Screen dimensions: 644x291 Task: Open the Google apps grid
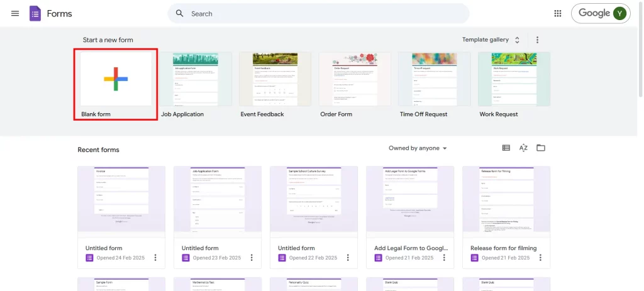[557, 14]
